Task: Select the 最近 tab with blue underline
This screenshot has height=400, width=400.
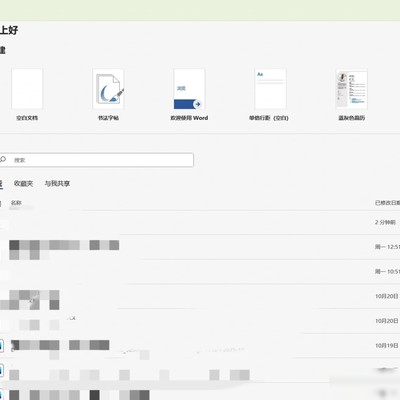Action: [x=1, y=184]
